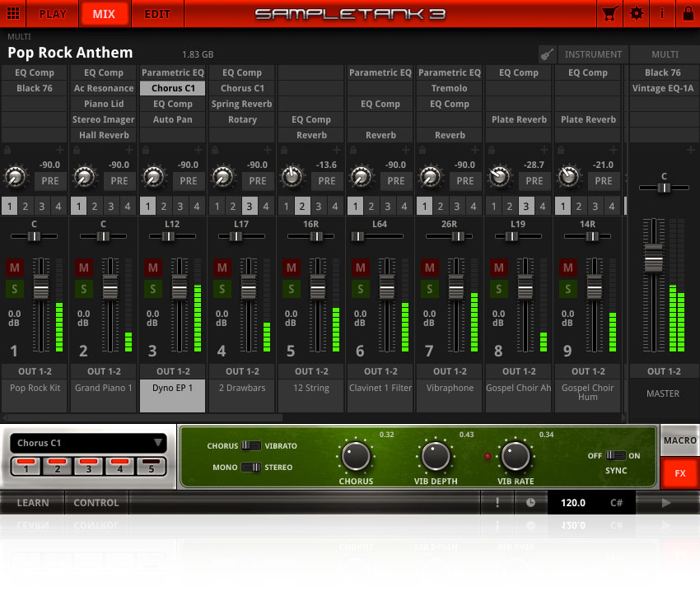Open the shopping cart store icon
This screenshot has width=700, height=605.
610,14
